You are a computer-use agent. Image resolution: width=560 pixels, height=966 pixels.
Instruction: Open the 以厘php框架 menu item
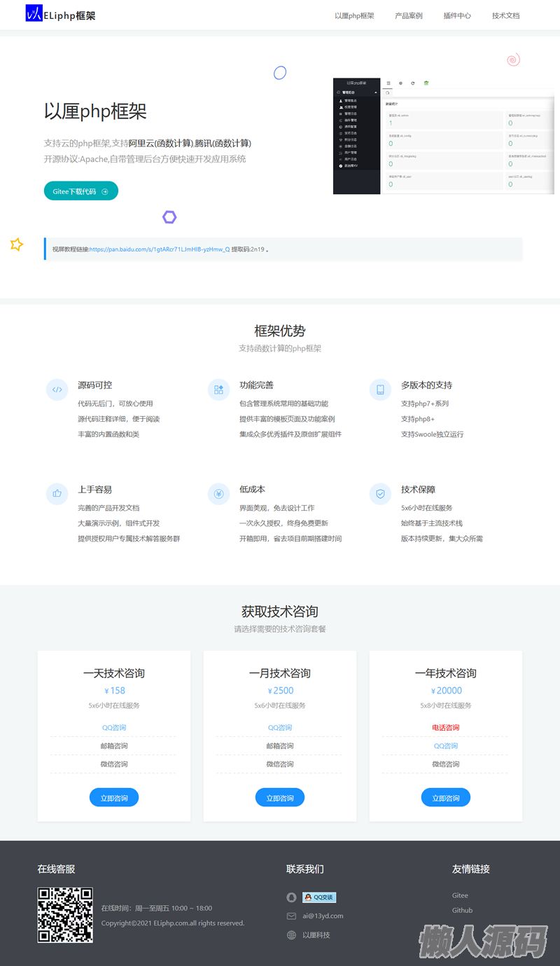(x=354, y=15)
